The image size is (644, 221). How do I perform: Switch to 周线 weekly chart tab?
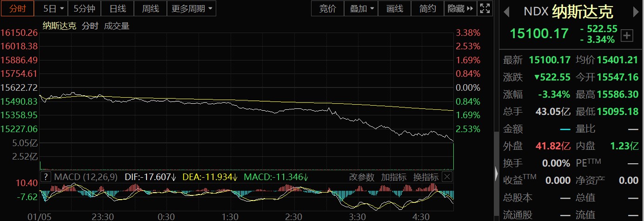(150, 8)
